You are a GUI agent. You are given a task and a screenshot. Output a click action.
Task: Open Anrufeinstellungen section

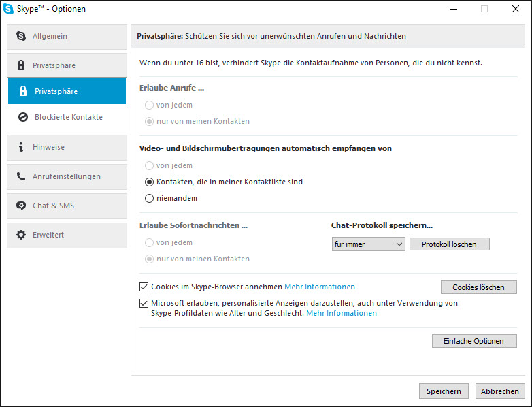pos(67,176)
